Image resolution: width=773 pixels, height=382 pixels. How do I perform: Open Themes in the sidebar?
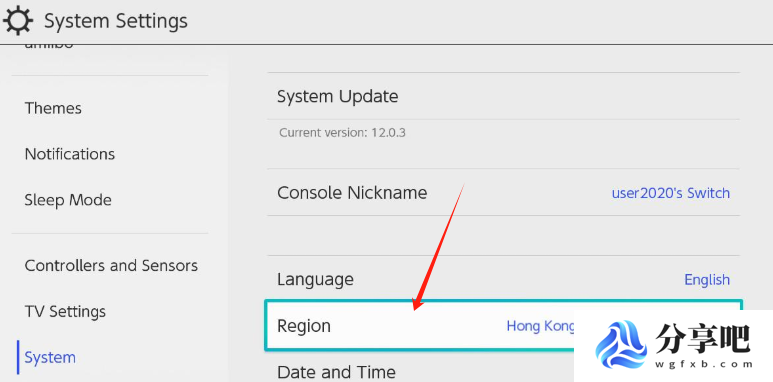click(53, 108)
